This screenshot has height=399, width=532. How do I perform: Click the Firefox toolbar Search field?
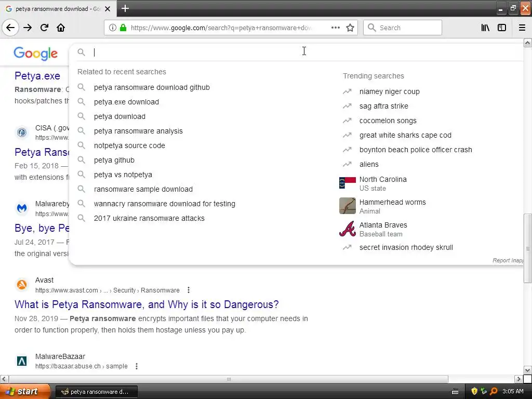(x=403, y=28)
